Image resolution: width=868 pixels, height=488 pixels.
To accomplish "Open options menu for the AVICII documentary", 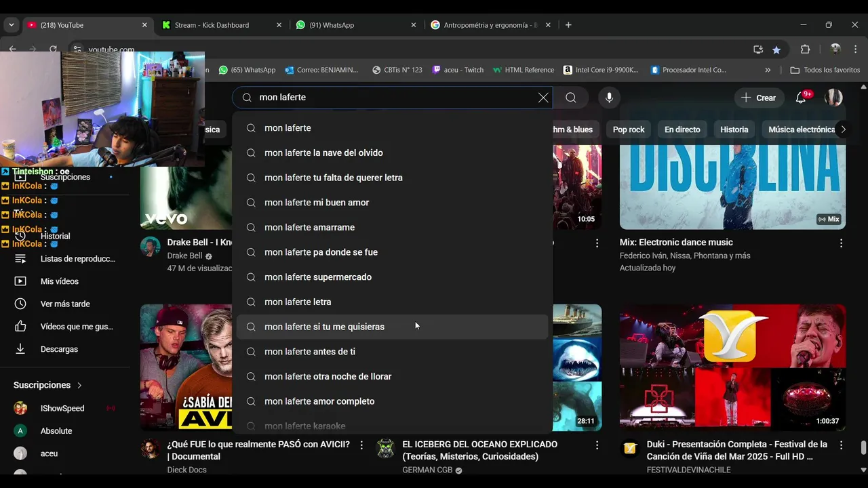I will click(x=361, y=445).
